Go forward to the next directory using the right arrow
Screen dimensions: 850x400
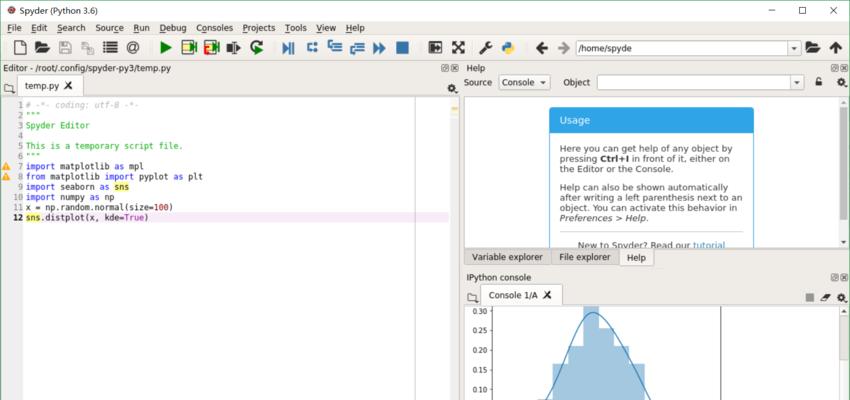[x=564, y=48]
